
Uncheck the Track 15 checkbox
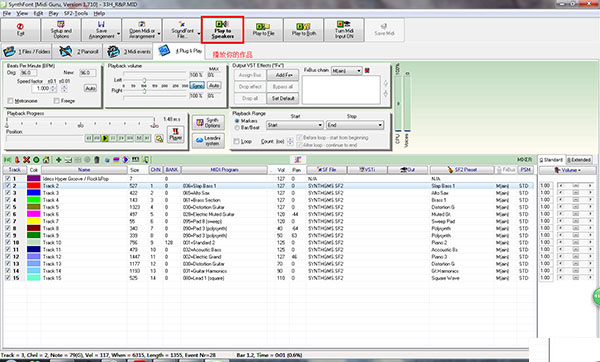(8, 278)
